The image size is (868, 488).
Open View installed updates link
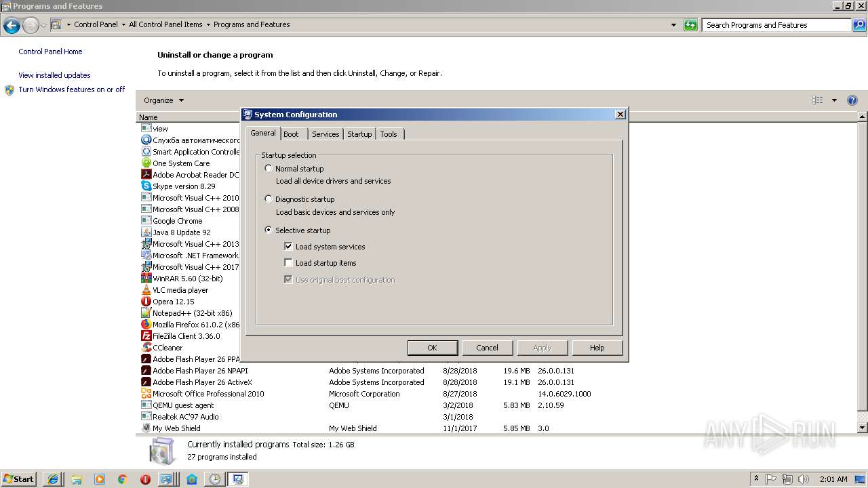click(54, 75)
